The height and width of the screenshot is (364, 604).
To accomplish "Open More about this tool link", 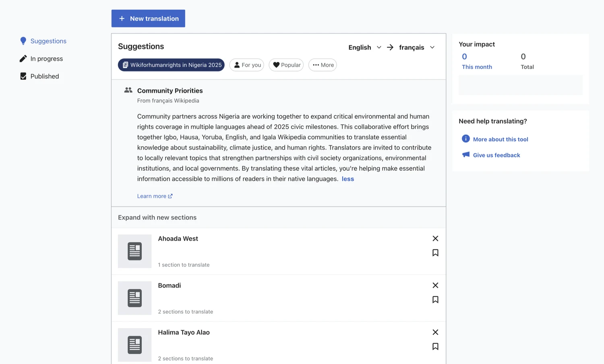I will click(x=501, y=139).
